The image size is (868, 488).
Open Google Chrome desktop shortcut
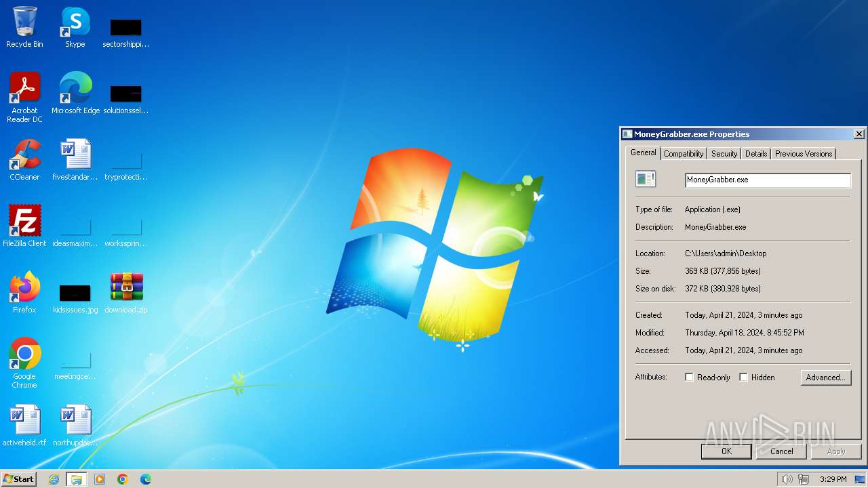coord(24,363)
